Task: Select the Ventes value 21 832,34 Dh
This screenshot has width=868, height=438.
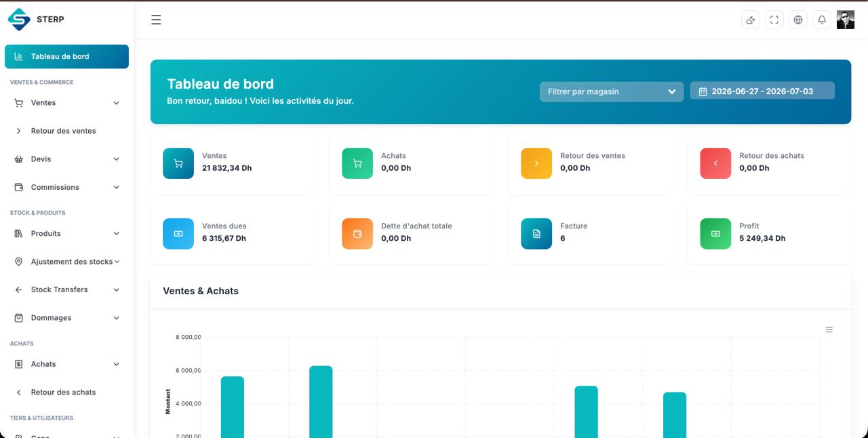Action: pos(226,168)
